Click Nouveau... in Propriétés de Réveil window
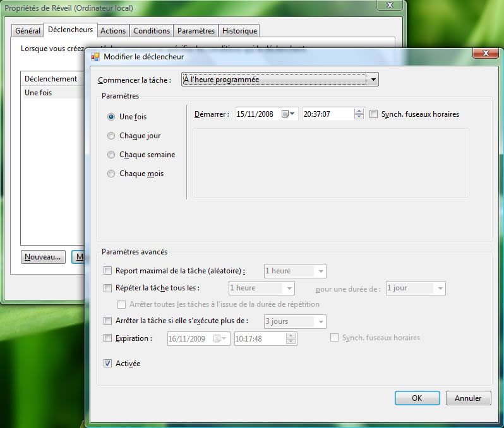 click(x=43, y=257)
